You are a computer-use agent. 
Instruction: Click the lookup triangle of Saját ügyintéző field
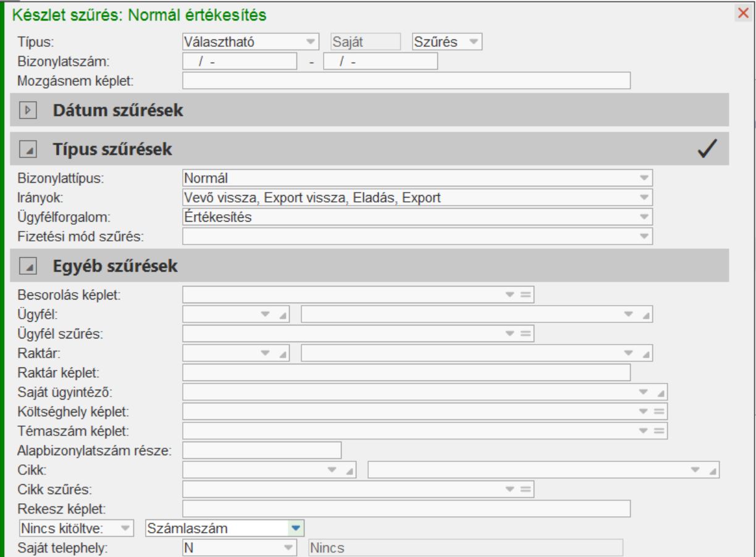click(x=660, y=392)
